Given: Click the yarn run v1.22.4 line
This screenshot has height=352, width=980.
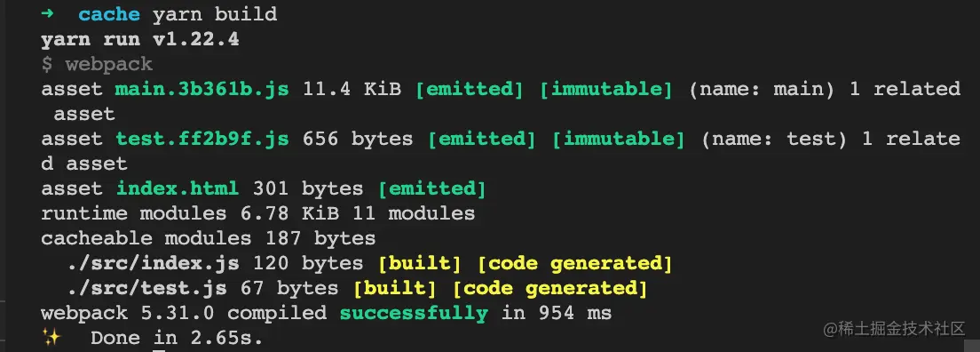Looking at the screenshot, I should [140, 39].
